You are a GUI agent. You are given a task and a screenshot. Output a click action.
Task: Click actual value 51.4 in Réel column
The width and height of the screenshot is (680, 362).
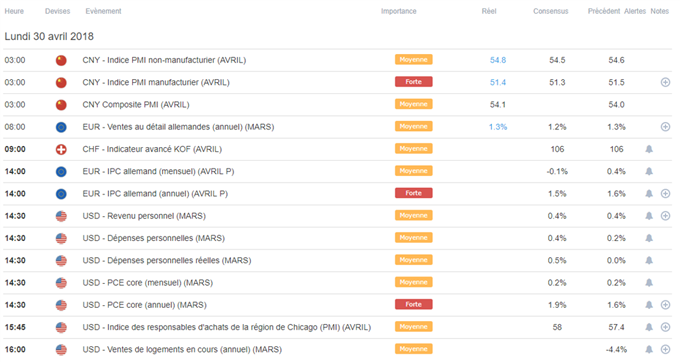(498, 82)
